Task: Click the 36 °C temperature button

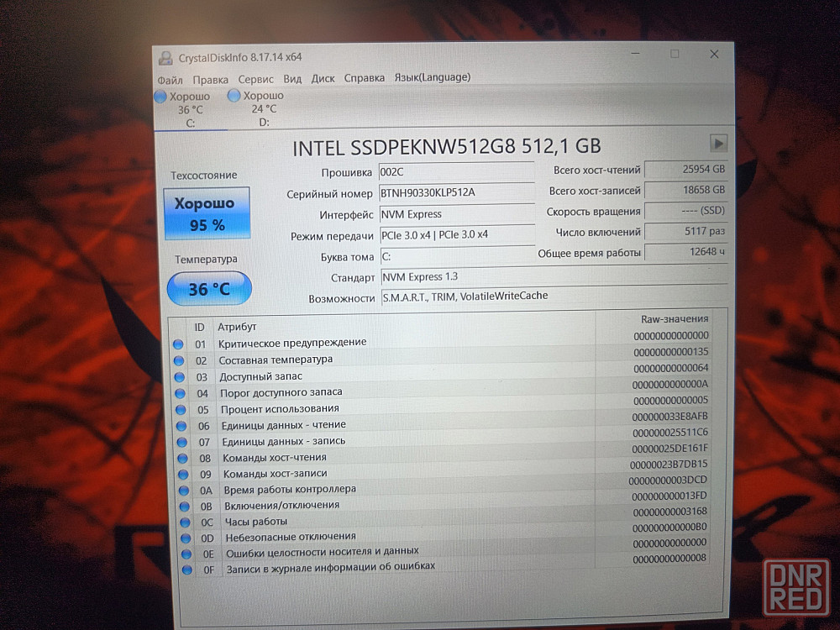Action: pyautogui.click(x=209, y=289)
